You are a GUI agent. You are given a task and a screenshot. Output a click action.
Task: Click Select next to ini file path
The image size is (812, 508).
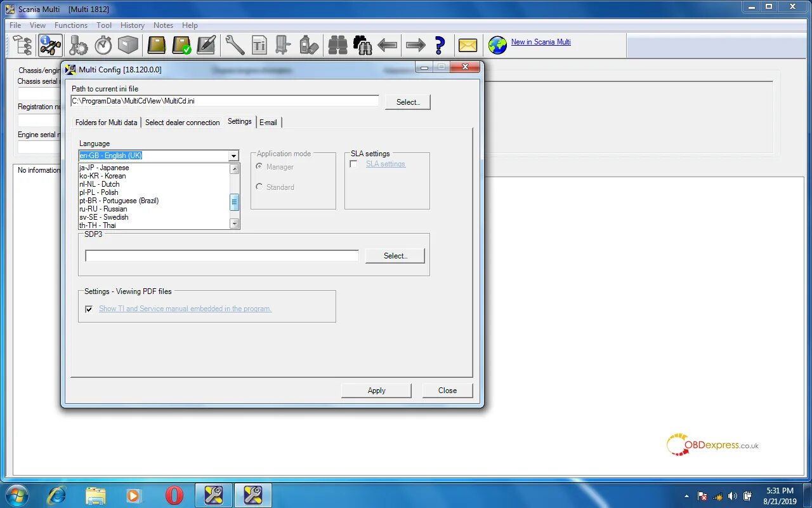[407, 102]
